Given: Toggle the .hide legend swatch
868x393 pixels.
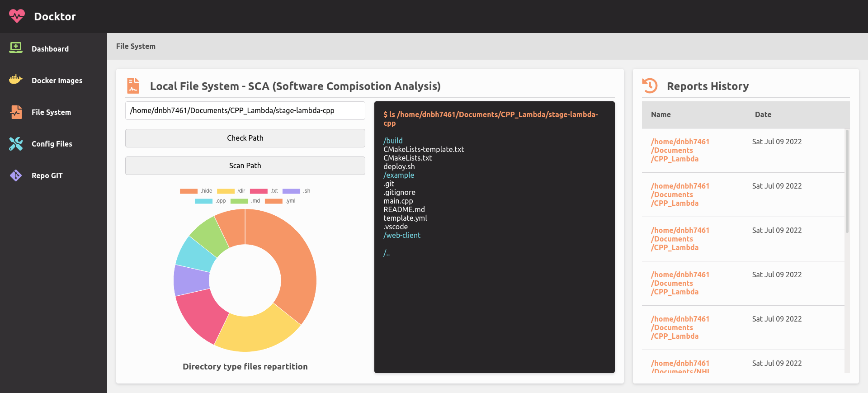Looking at the screenshot, I should pyautogui.click(x=189, y=191).
